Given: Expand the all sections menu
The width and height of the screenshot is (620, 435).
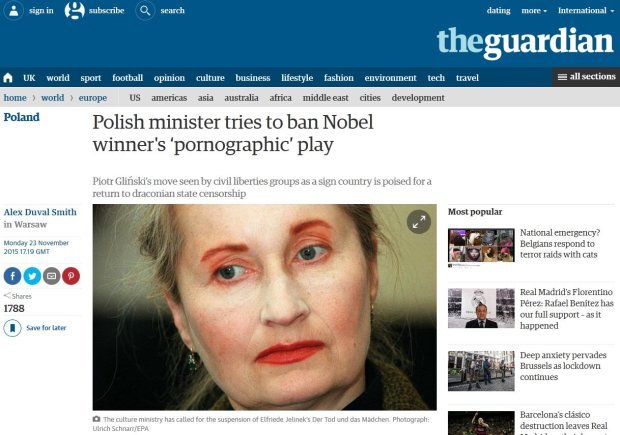Looking at the screenshot, I should (x=586, y=77).
